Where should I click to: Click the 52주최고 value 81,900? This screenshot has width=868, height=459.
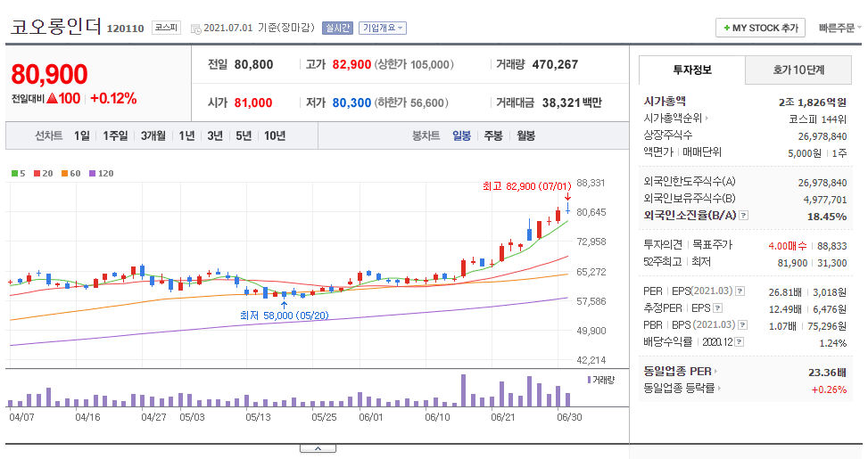[793, 263]
